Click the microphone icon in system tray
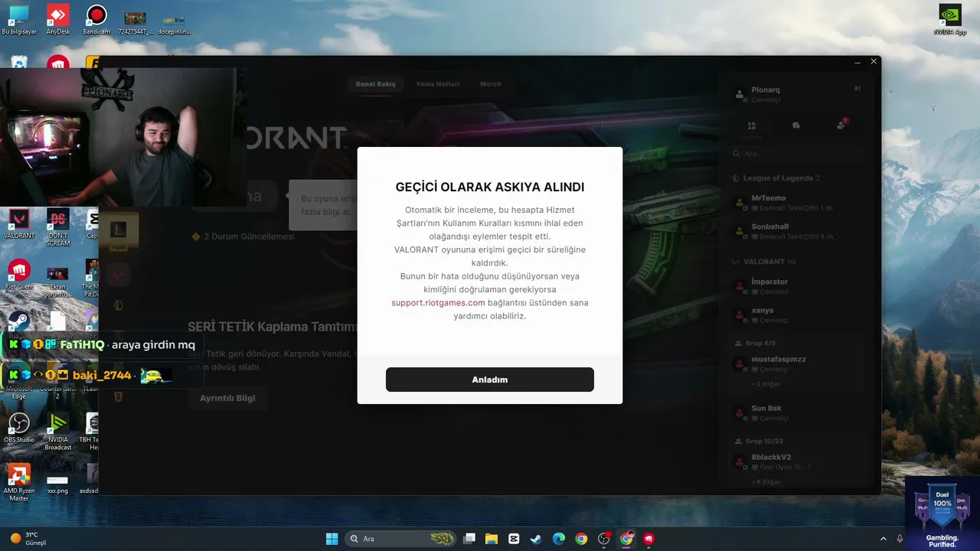This screenshot has width=980, height=551. point(900,539)
